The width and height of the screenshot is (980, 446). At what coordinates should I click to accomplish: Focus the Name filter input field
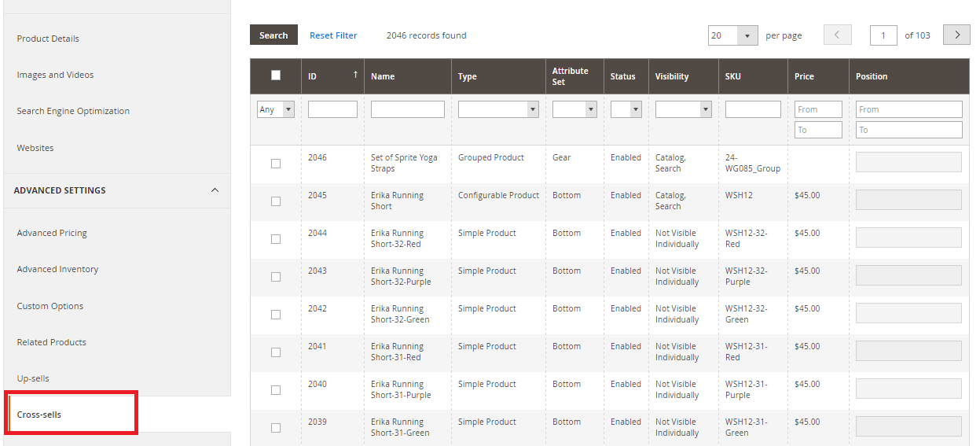[408, 109]
